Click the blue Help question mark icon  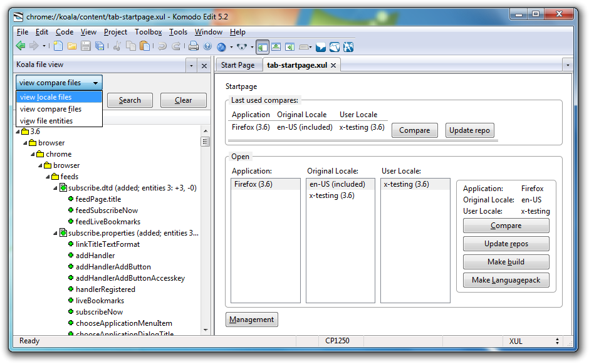click(x=207, y=46)
